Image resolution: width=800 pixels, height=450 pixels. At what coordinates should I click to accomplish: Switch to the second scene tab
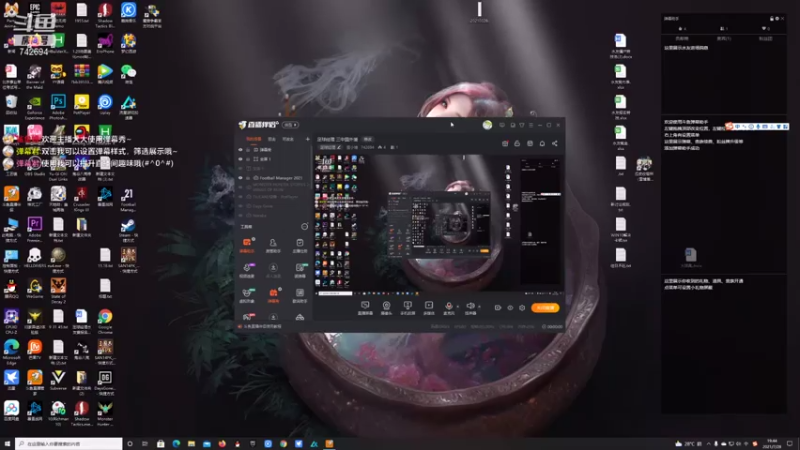click(x=272, y=139)
